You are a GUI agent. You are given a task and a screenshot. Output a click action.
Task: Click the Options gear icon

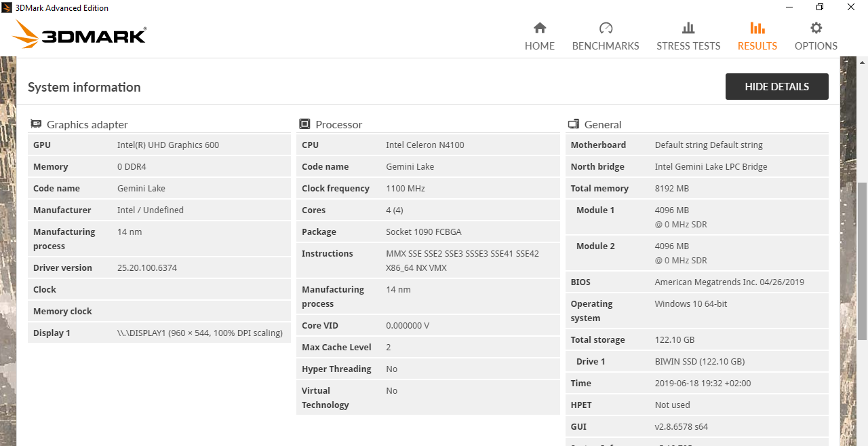816,28
